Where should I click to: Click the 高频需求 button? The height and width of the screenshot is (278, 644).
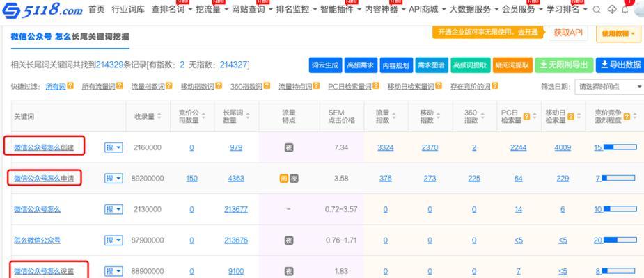[x=361, y=65]
